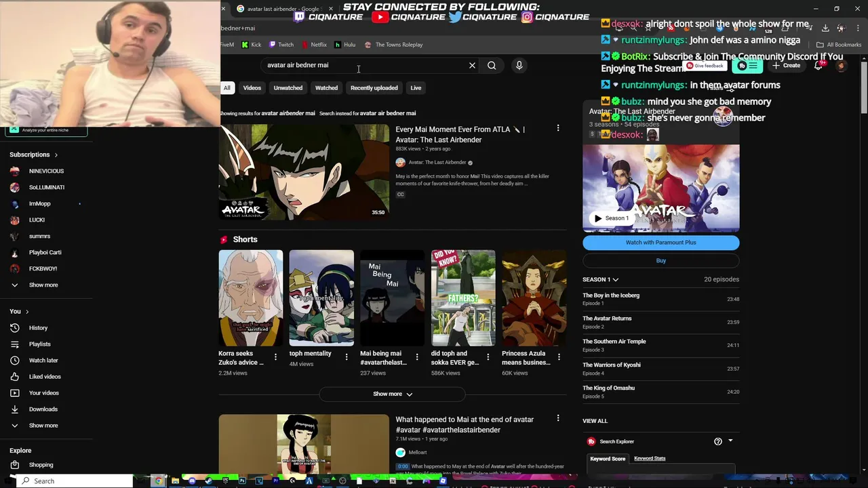Open the Twitch bookmark
Screen dimensions: 868x488
click(x=281, y=45)
